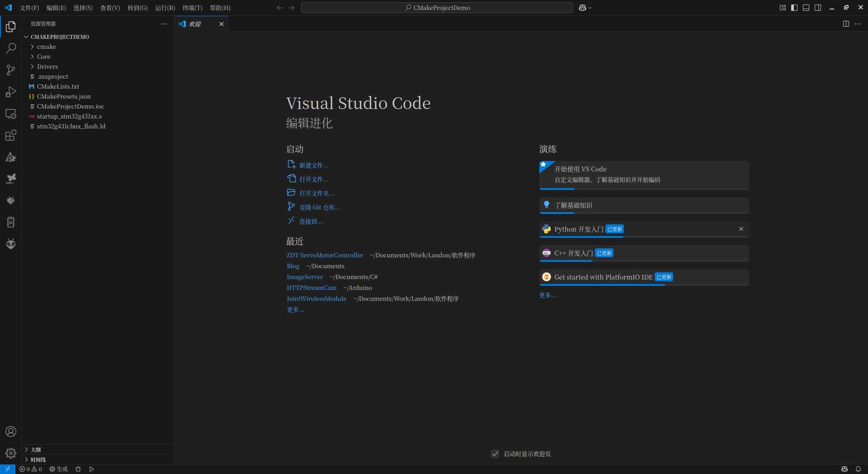The height and width of the screenshot is (474, 868).
Task: Click the 打开文件夹... link
Action: pos(317,193)
